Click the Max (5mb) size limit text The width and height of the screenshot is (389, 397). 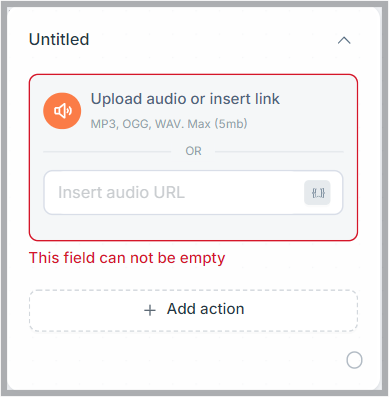pos(217,124)
